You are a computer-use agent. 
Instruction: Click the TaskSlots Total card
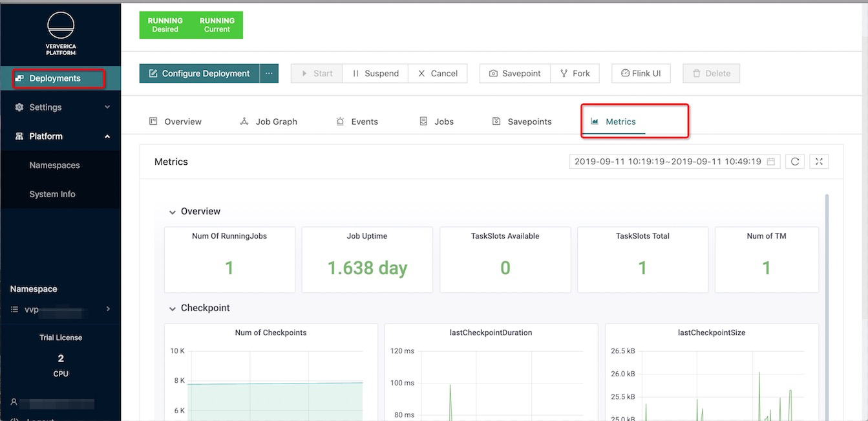(642, 259)
